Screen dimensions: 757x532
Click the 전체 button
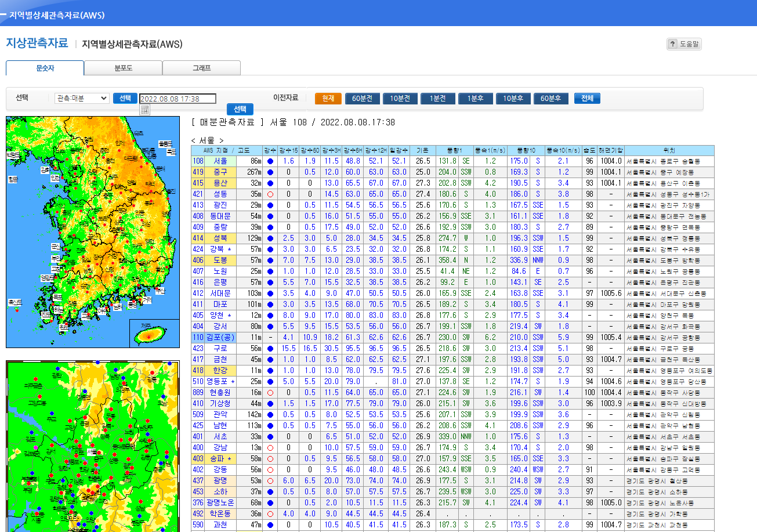point(587,99)
